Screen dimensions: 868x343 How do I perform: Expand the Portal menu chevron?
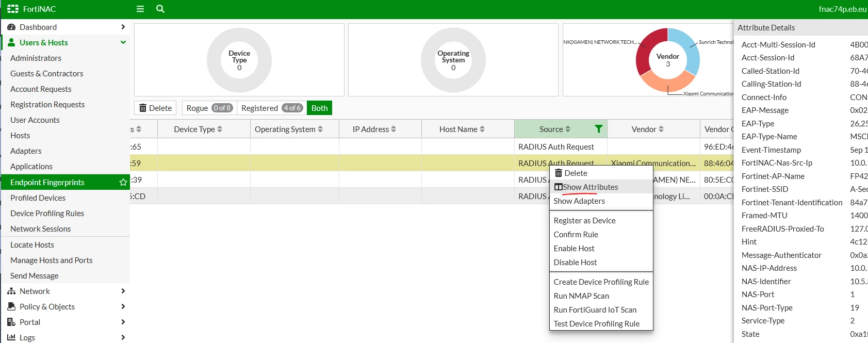[123, 322]
